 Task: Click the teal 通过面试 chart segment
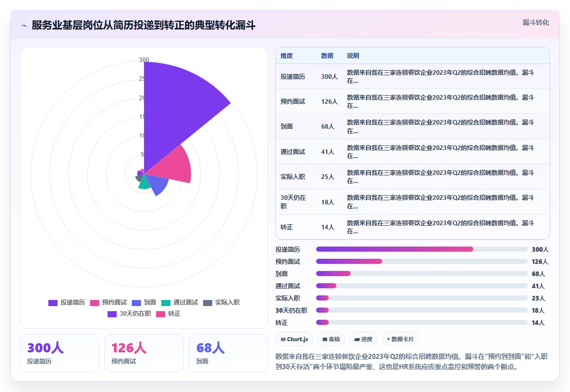point(145,183)
